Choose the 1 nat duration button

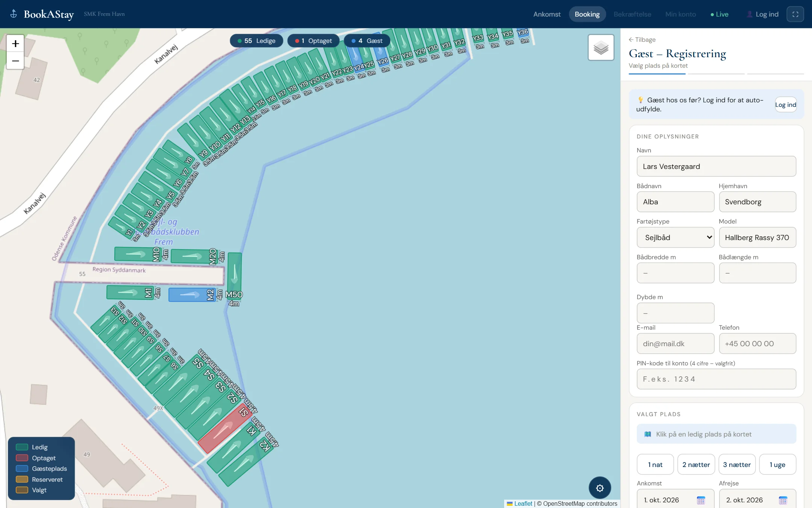(x=655, y=464)
